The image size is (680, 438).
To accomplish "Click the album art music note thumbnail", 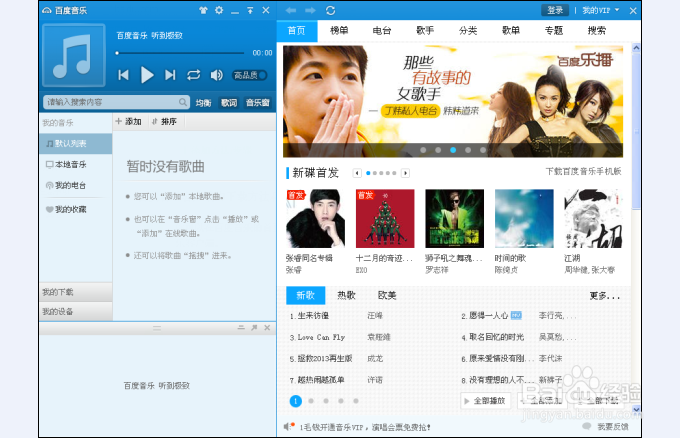I will pyautogui.click(x=74, y=55).
